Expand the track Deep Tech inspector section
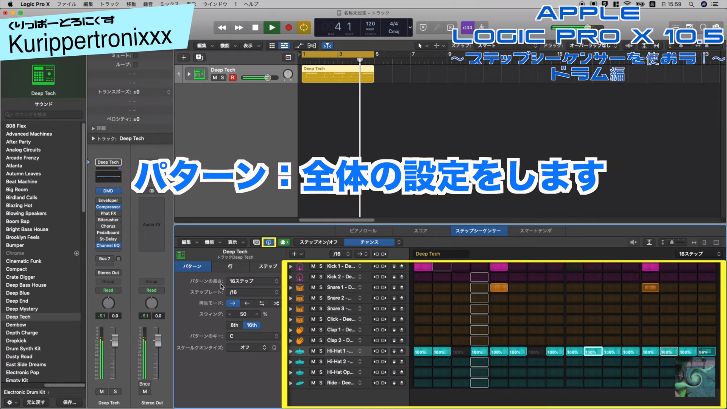727x409 pixels. click(x=94, y=138)
